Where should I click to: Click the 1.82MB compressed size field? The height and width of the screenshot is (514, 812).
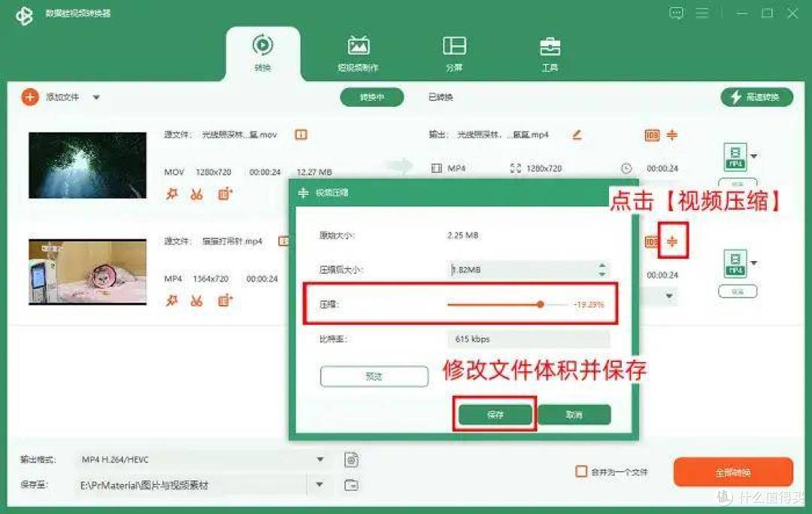(522, 269)
